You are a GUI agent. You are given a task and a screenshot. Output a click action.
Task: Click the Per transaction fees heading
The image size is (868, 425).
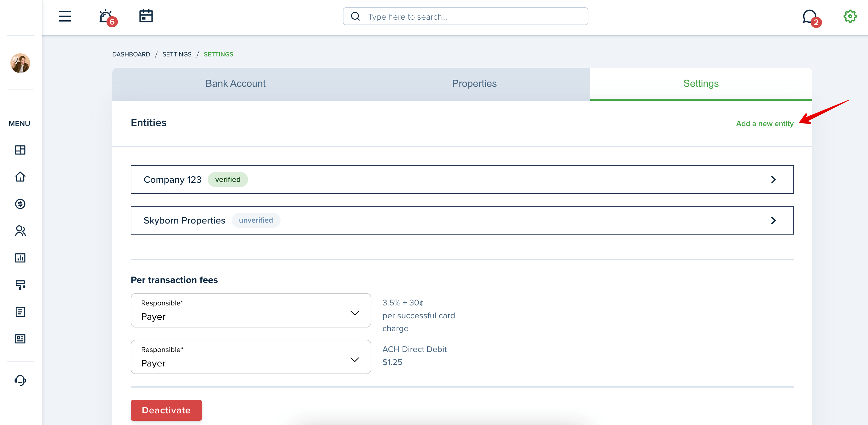coord(174,280)
